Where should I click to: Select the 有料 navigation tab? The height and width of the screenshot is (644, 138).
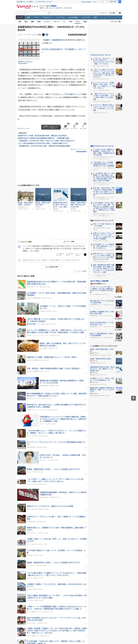(95, 17)
